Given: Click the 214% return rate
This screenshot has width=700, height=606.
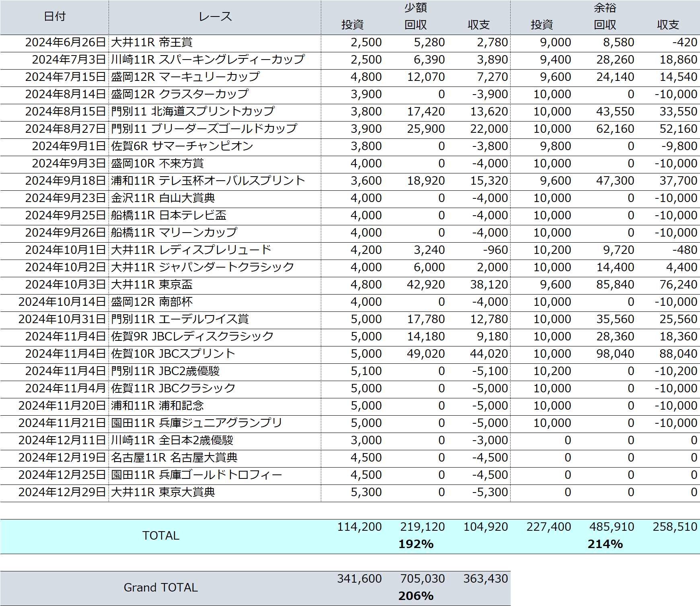Looking at the screenshot, I should point(605,544).
